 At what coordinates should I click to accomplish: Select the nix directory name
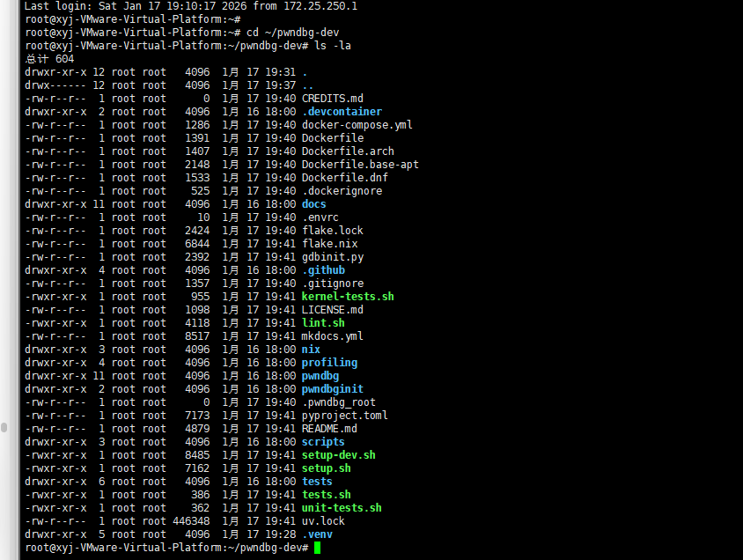click(311, 350)
